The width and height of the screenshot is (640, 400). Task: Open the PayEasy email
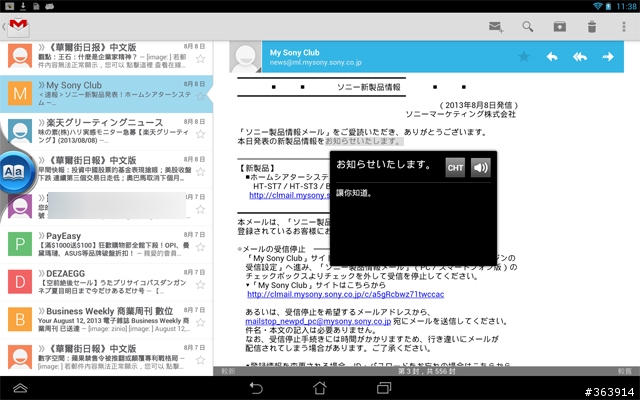[x=106, y=244]
